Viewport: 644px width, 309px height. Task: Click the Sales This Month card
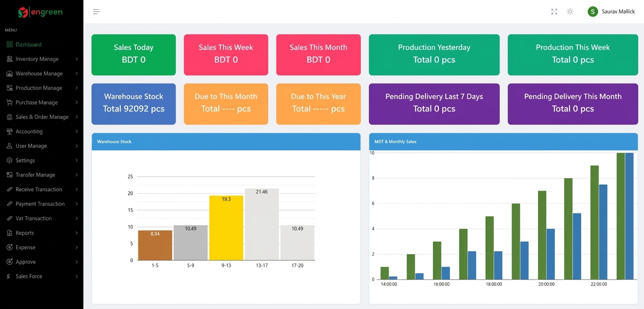tap(319, 55)
